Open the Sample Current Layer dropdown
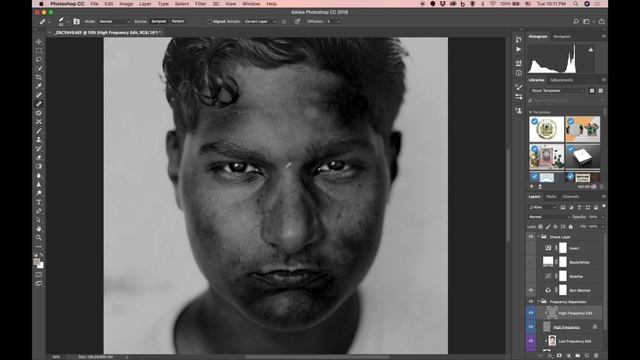 260,21
